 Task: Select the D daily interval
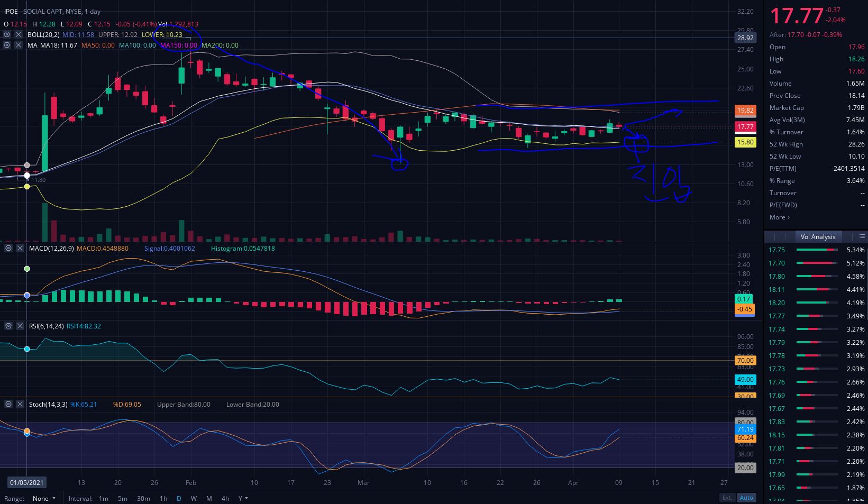179,498
